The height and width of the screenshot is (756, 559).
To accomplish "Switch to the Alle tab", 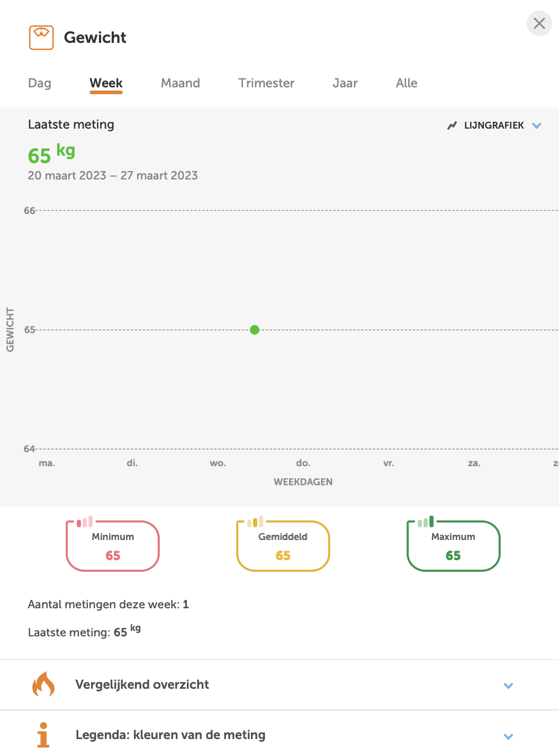I will (x=407, y=83).
